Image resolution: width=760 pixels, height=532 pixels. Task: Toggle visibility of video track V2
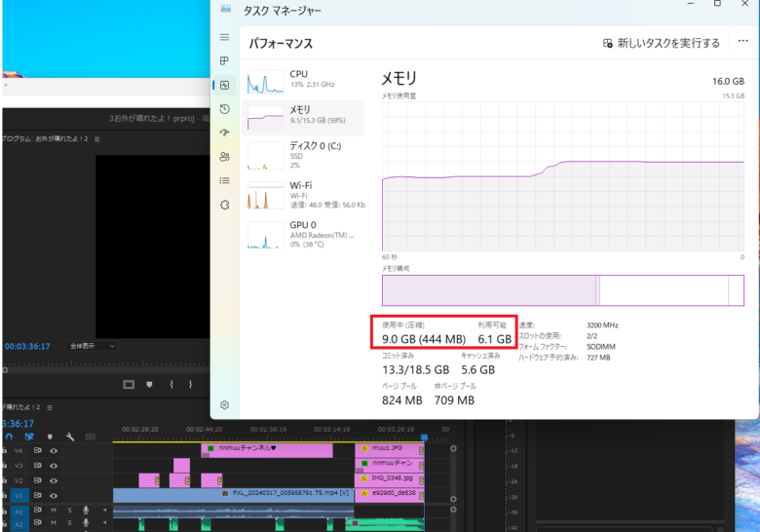pos(54,480)
